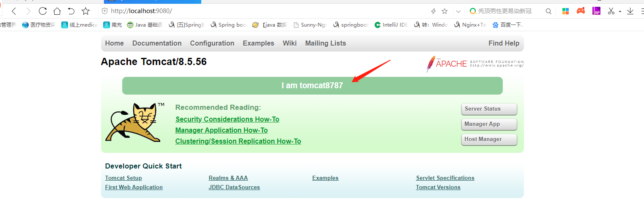The image size is (644, 201).
Task: Click the scissors screenshot tool
Action: point(611,11)
